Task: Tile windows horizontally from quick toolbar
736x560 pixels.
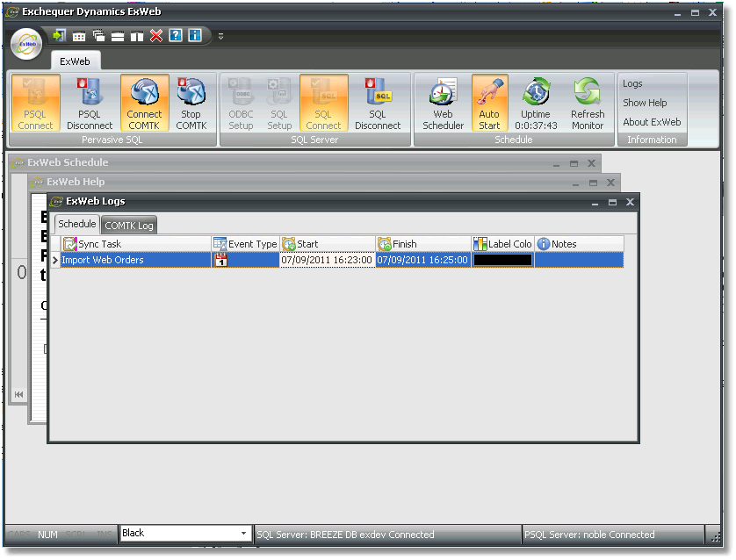Action: pos(118,36)
